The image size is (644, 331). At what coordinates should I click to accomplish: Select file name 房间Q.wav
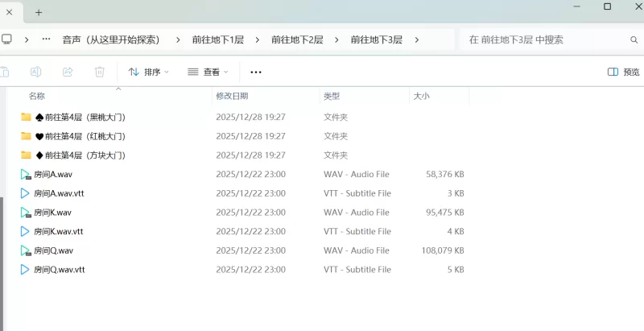[x=53, y=251]
